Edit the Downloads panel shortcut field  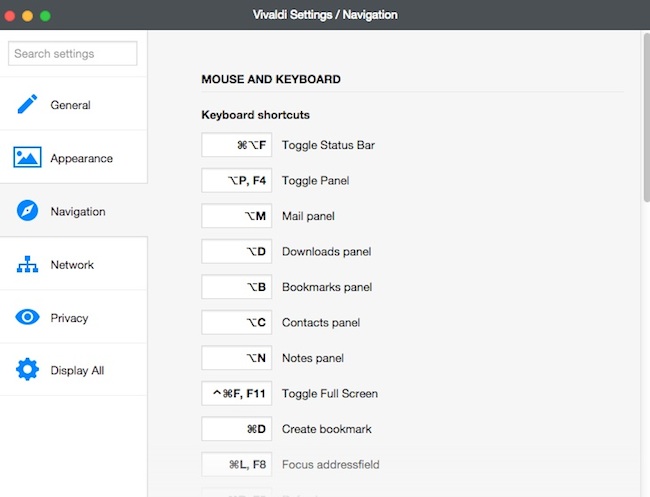pos(237,251)
